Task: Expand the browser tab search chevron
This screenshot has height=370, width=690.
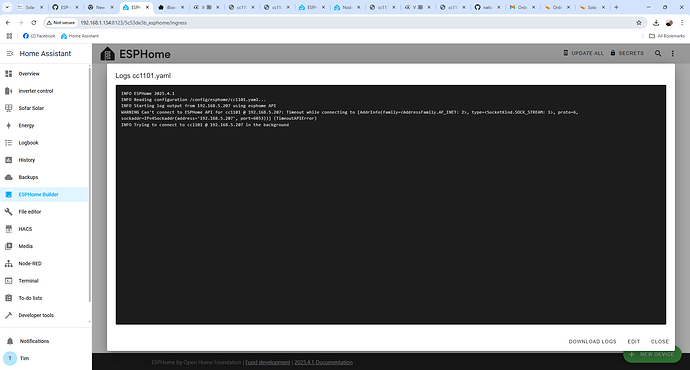Action: pos(7,7)
